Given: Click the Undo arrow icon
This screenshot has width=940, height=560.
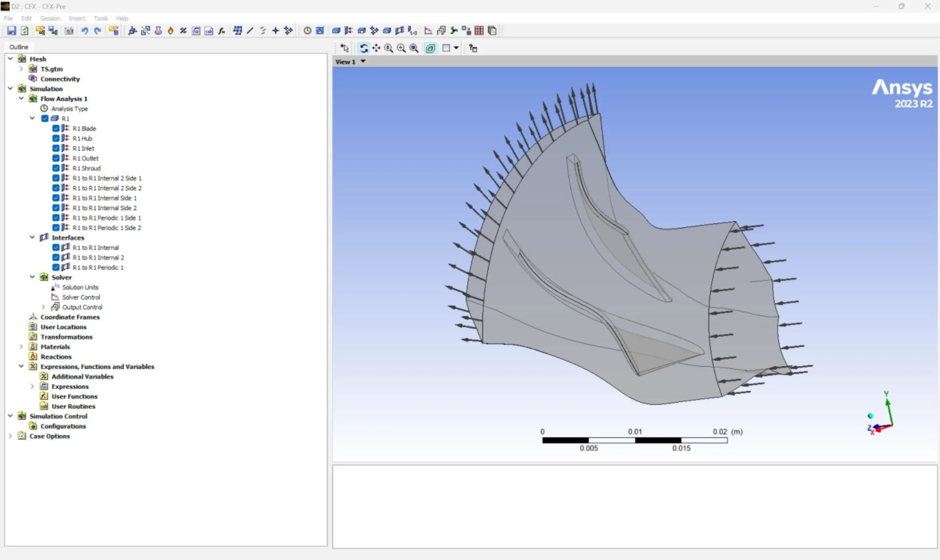Looking at the screenshot, I should pyautogui.click(x=84, y=31).
